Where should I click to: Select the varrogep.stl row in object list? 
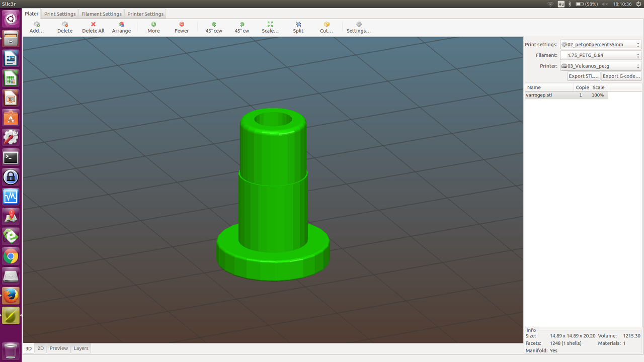click(567, 95)
